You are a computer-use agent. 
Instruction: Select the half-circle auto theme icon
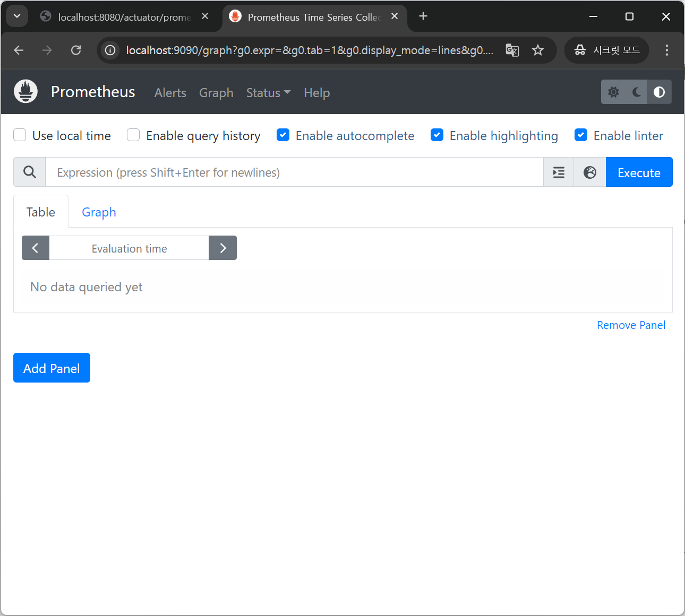(659, 91)
